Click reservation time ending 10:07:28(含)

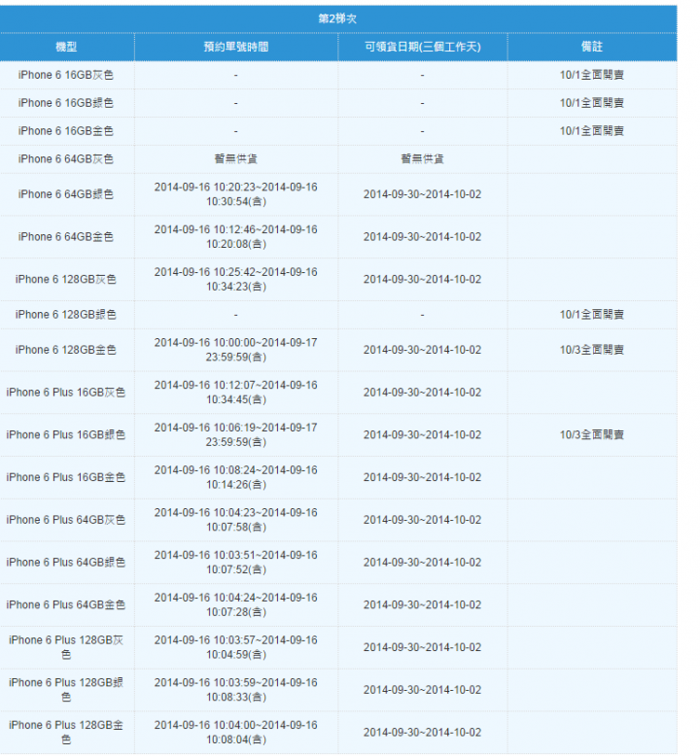tap(236, 604)
